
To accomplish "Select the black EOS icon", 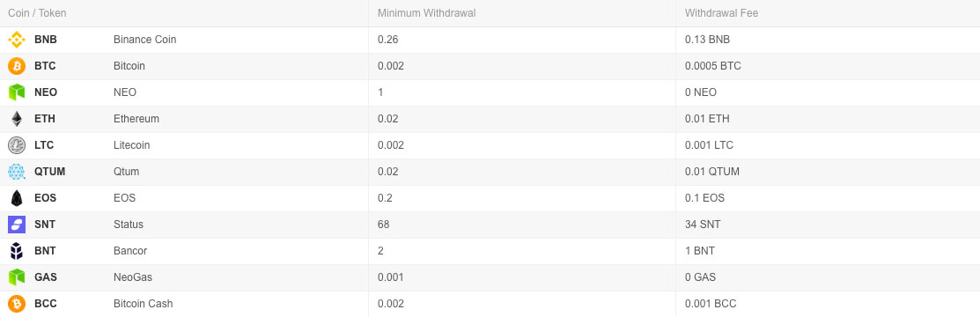I will (16, 198).
